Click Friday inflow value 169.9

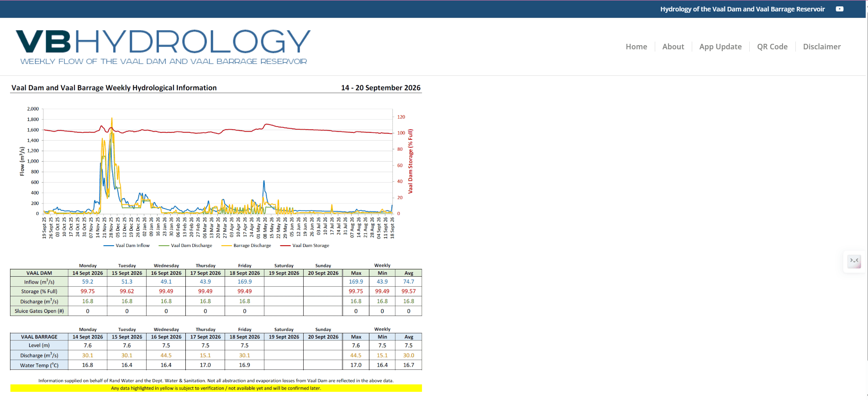[245, 282]
